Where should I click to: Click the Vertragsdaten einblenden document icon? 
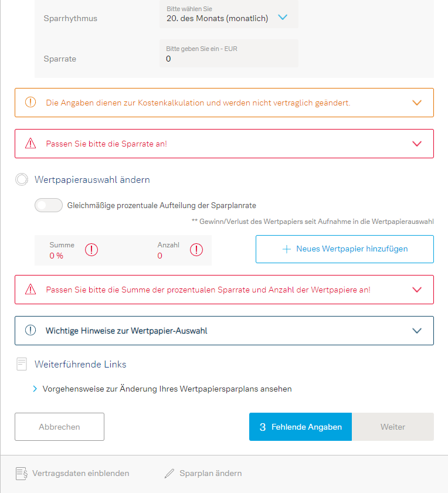pos(22,473)
